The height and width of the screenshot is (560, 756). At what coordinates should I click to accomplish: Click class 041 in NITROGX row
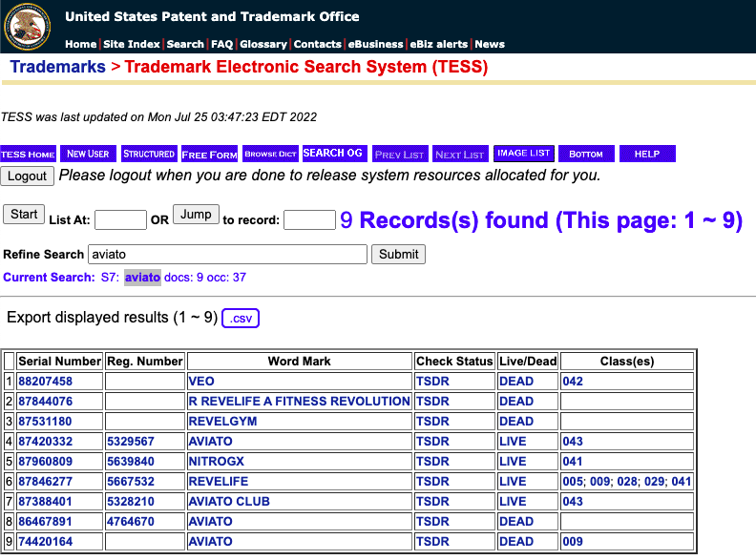click(573, 461)
